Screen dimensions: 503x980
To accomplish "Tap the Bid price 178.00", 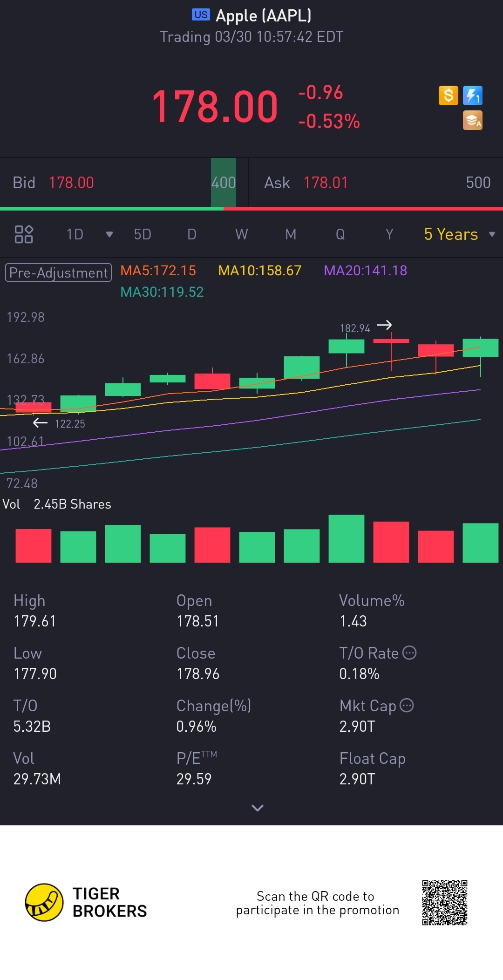I will (71, 183).
